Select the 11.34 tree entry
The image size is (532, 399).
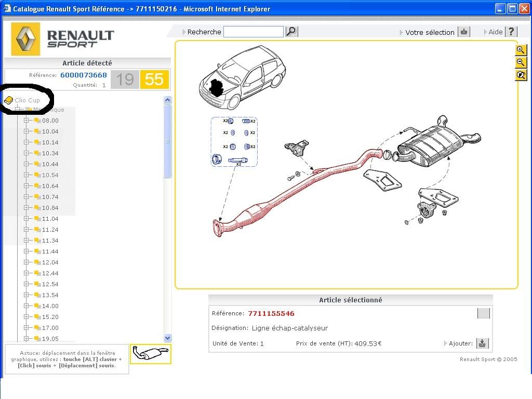click(50, 240)
